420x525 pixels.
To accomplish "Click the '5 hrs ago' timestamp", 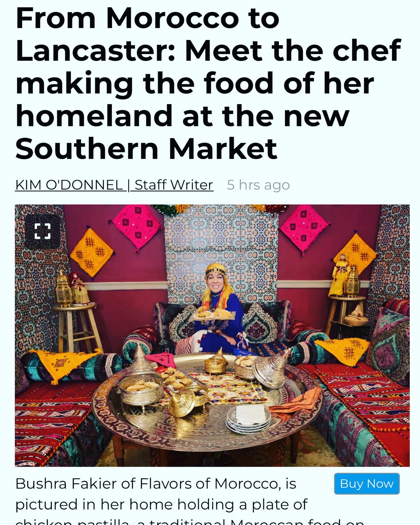I will pyautogui.click(x=258, y=185).
